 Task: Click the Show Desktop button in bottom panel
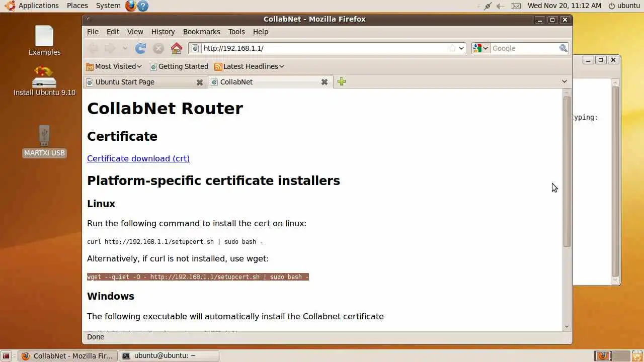tap(6, 356)
